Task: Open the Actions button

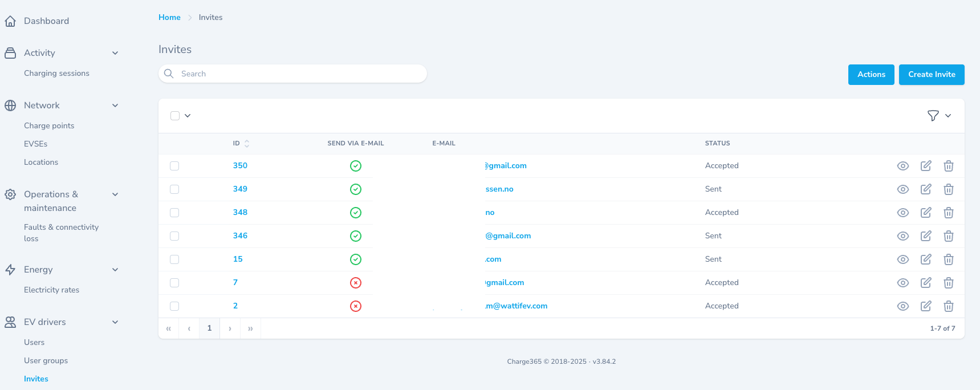Action: tap(871, 75)
